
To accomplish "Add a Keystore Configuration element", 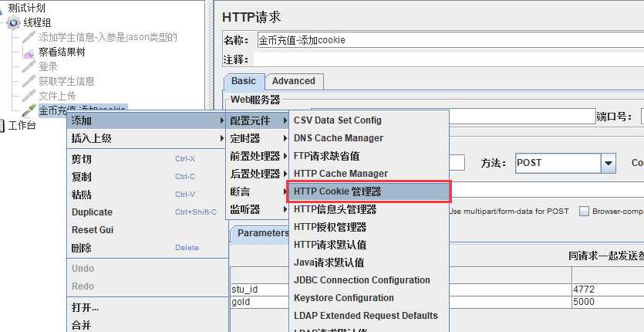I will 369,298.
